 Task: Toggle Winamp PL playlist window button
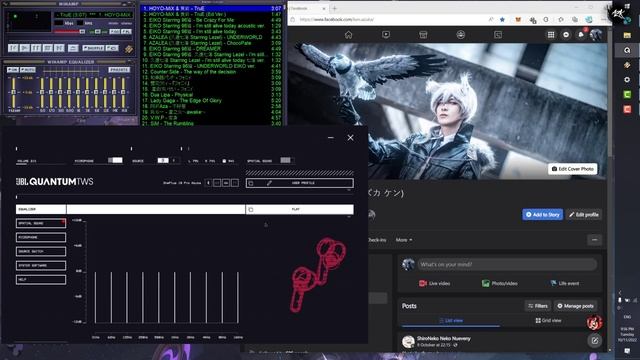pos(126,31)
